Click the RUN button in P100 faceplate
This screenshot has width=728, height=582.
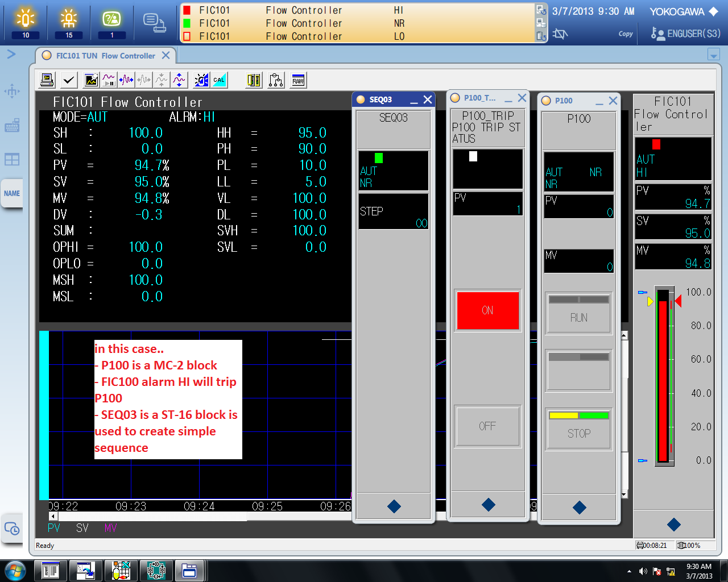click(x=578, y=313)
